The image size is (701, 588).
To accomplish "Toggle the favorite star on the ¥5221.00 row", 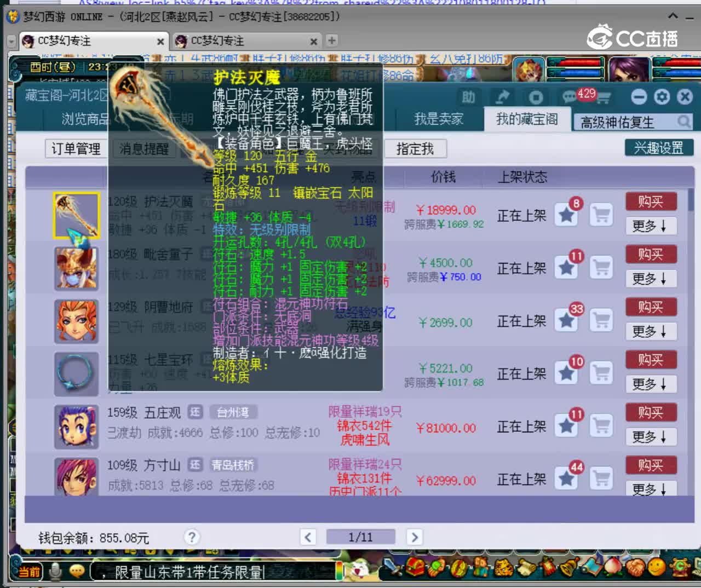I will pos(567,373).
